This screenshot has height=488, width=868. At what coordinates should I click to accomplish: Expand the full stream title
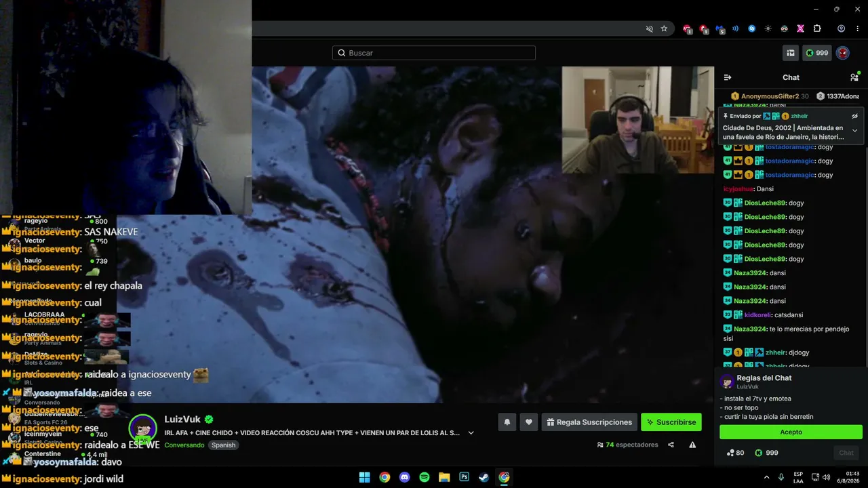pyautogui.click(x=471, y=432)
